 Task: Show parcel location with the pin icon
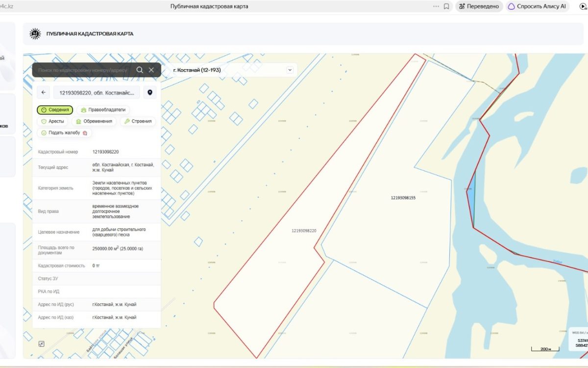(150, 92)
